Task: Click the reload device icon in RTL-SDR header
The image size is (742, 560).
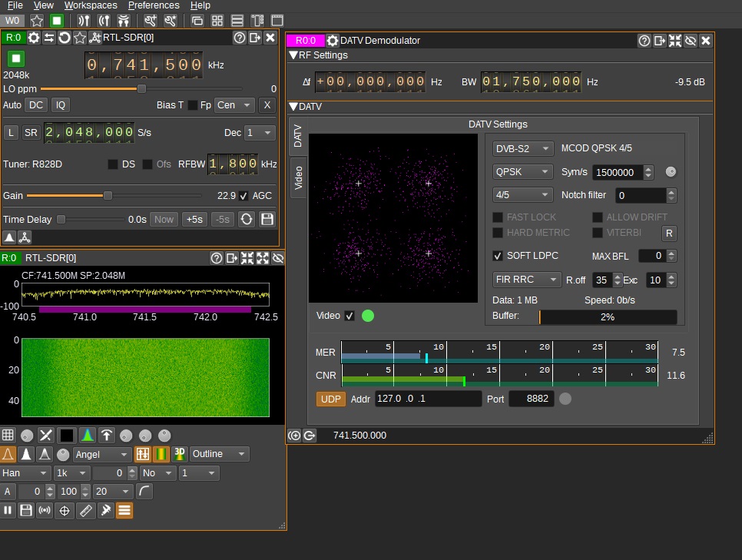Action: pos(65,38)
